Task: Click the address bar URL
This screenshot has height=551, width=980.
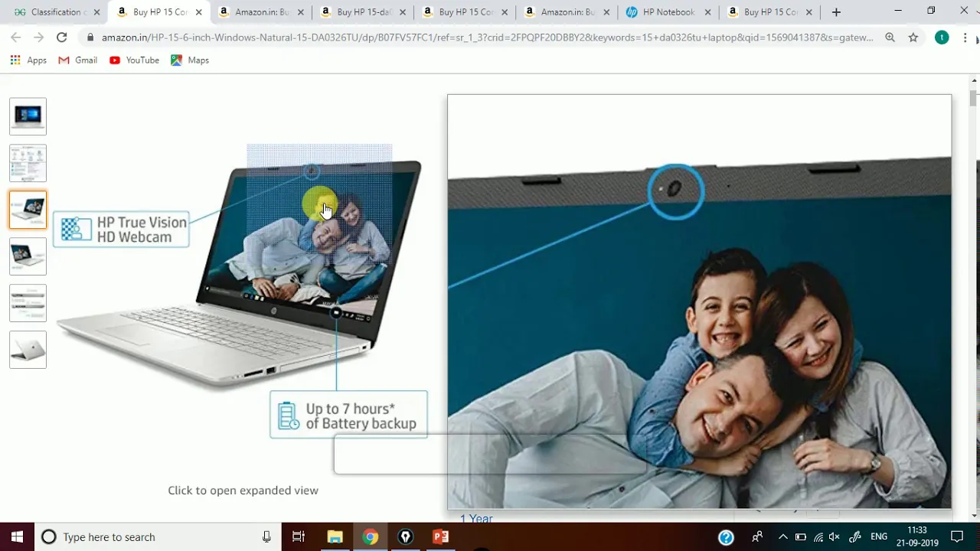Action: [x=487, y=37]
